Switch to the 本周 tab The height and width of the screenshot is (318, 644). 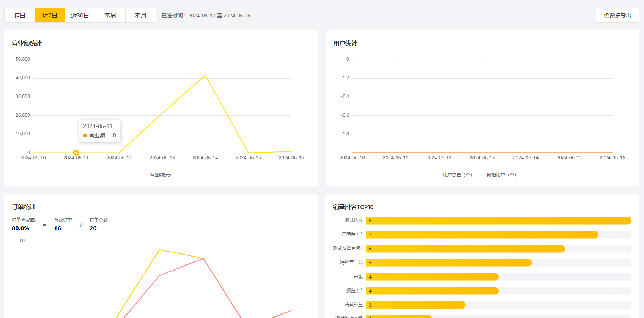pos(110,15)
